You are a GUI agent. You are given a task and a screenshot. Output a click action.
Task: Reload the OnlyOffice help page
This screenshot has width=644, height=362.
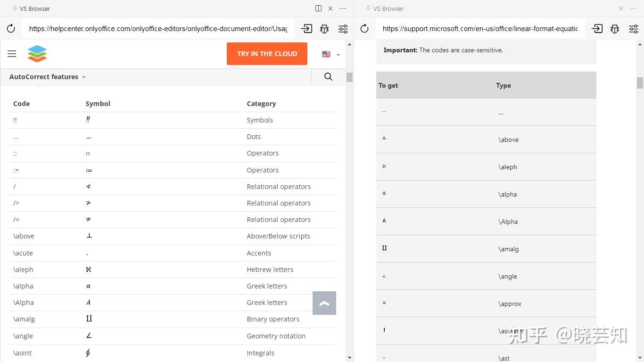tap(11, 29)
